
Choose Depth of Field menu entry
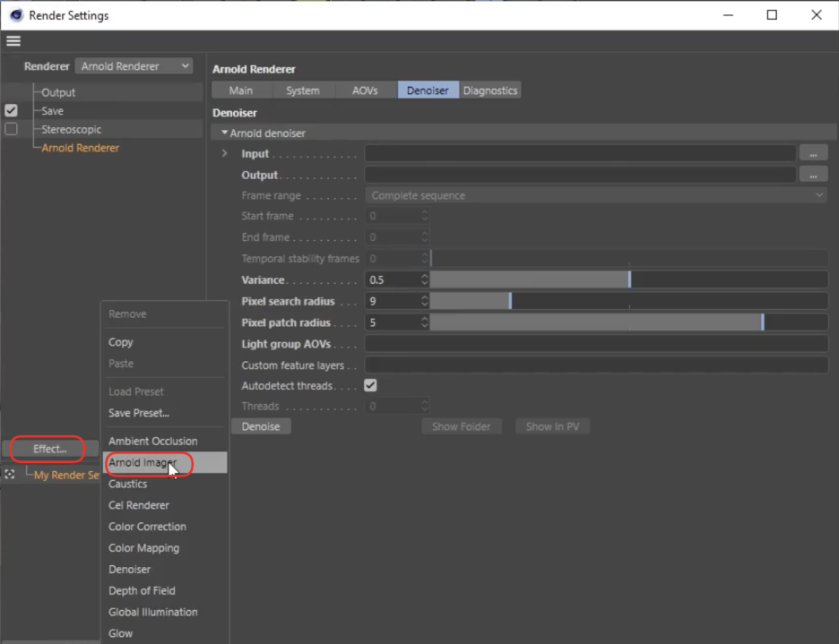point(165,591)
